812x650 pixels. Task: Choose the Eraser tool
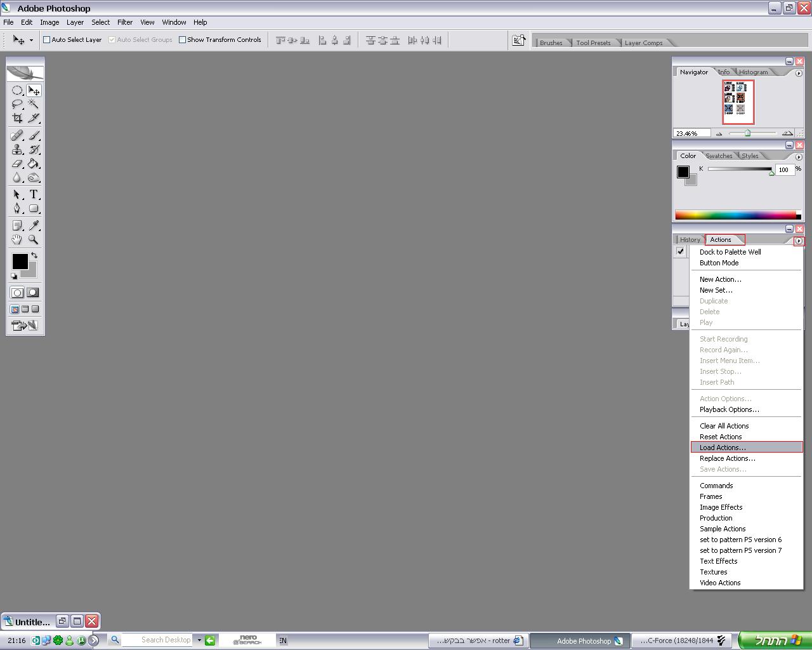pos(17,164)
